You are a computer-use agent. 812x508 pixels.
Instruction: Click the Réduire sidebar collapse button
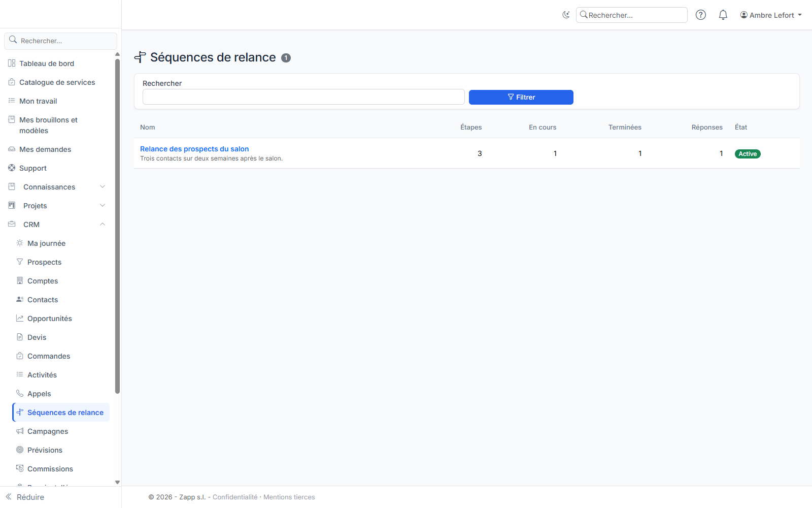[25, 497]
